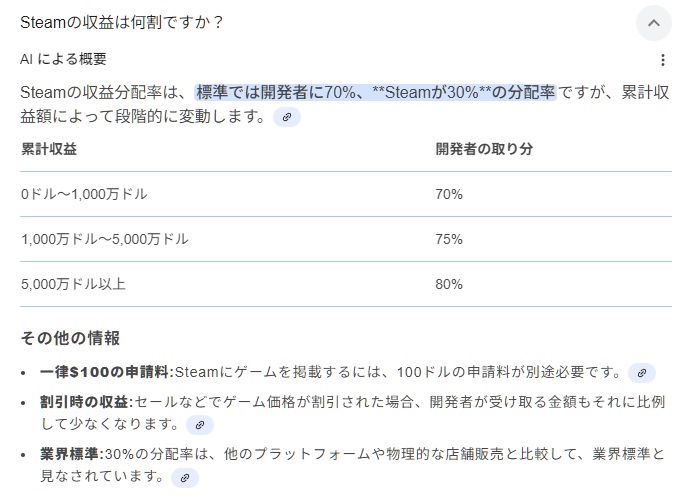The image size is (695, 499).
Task: Collapse the Steamの収益は何割ですか question
Action: coord(654,22)
